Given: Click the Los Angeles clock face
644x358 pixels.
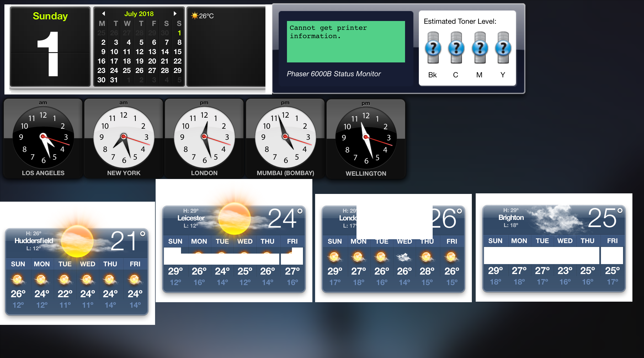Looking at the screenshot, I should click(43, 137).
